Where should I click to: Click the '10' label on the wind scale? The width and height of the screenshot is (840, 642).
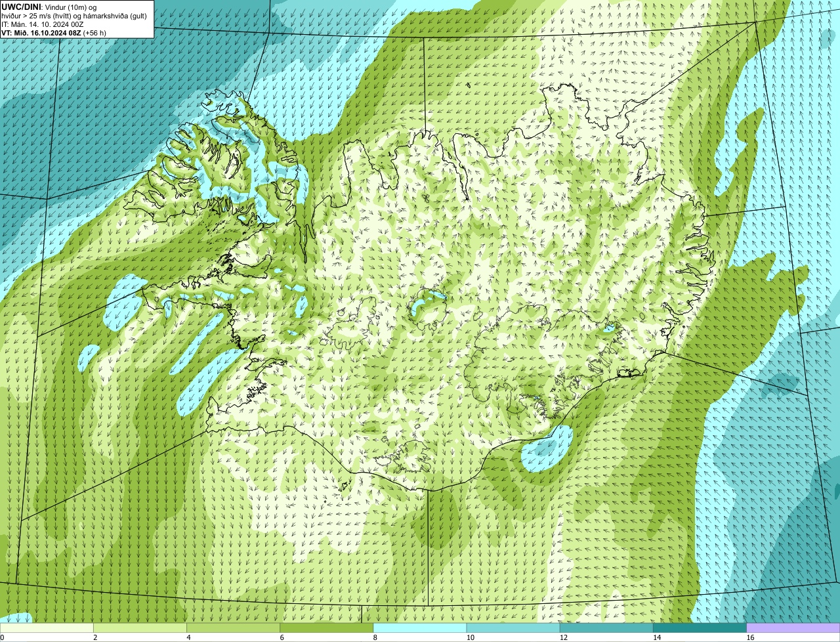(x=470, y=637)
